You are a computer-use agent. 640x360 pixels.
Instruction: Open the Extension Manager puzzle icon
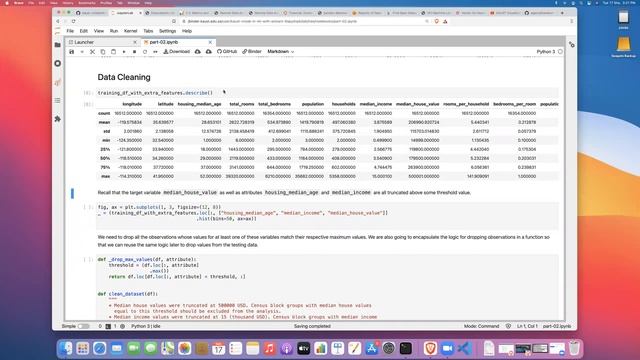tap(58, 119)
